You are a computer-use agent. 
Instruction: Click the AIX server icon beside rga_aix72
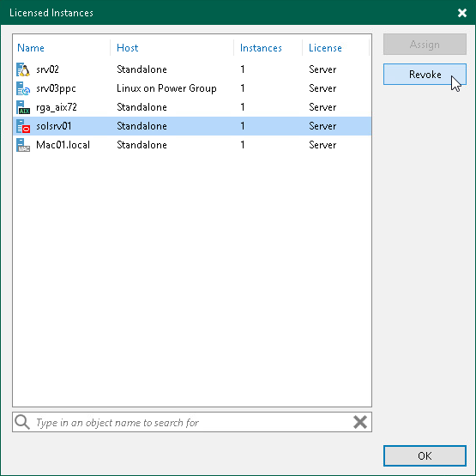click(23, 107)
